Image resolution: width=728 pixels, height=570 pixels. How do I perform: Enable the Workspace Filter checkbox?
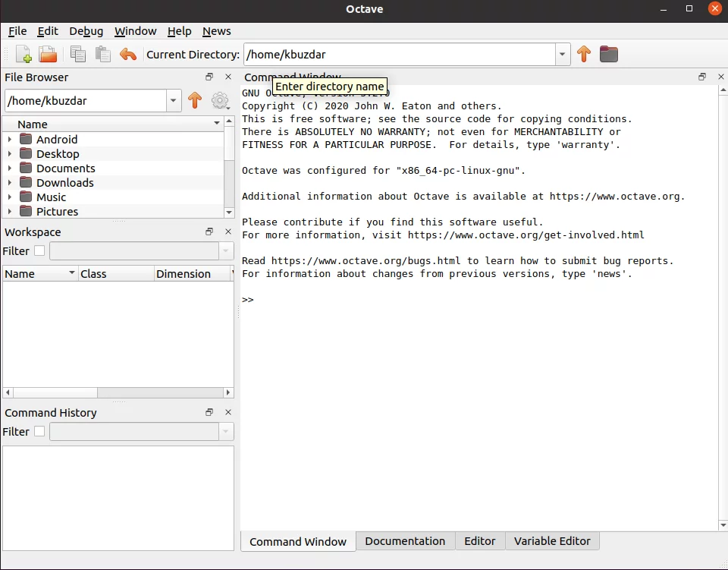point(39,251)
